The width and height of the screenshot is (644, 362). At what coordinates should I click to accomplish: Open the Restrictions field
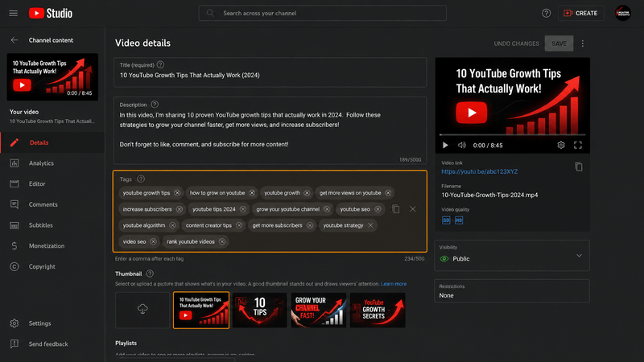(x=512, y=291)
